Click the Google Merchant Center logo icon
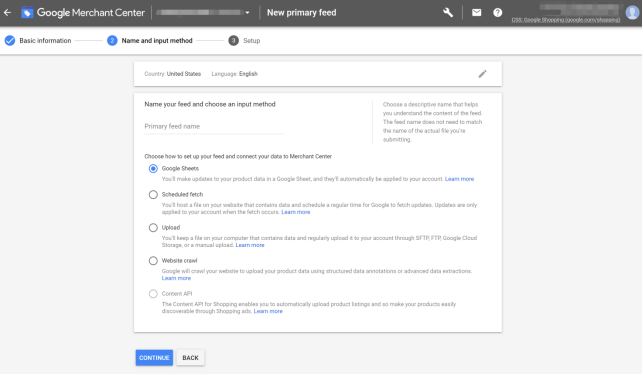This screenshot has height=375, width=643. [x=27, y=13]
